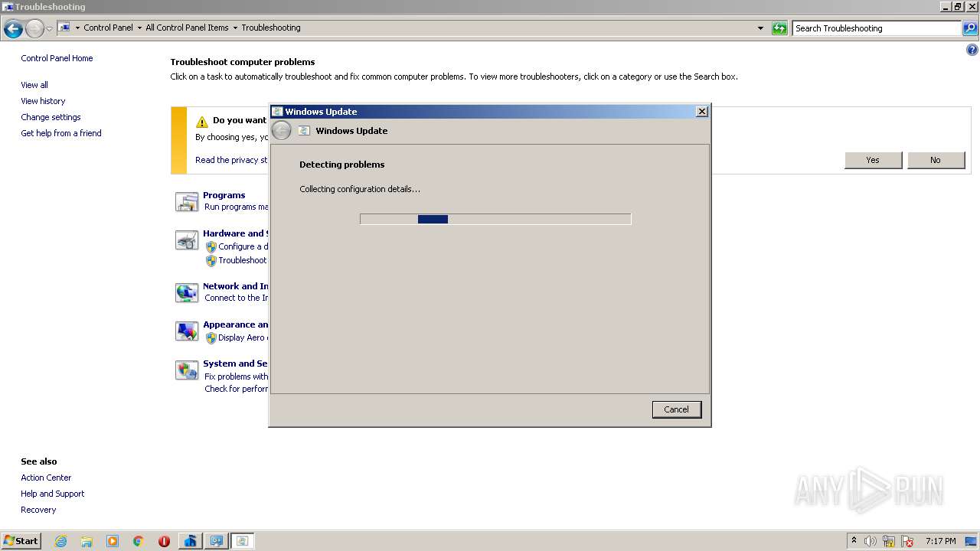Image resolution: width=980 pixels, height=551 pixels.
Task: Click the detecting problems progress bar
Action: (495, 219)
